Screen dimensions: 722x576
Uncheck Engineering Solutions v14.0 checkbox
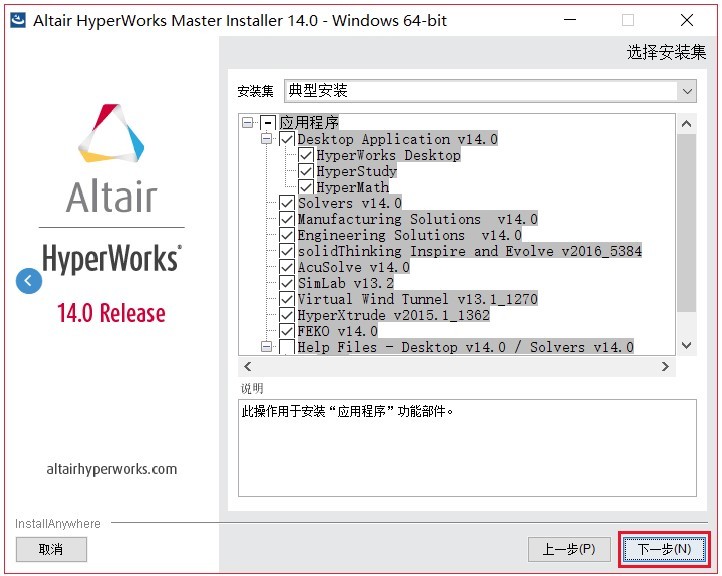click(x=287, y=235)
